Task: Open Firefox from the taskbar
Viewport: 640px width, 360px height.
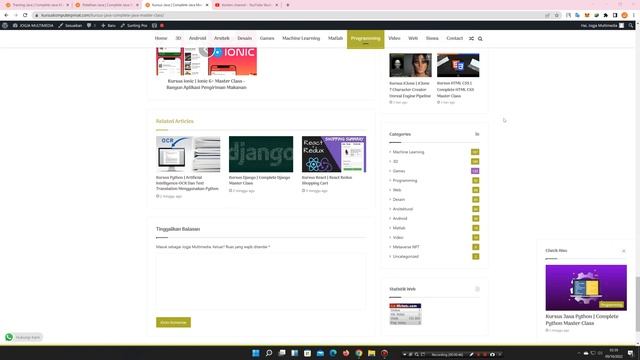Action: 346,353
